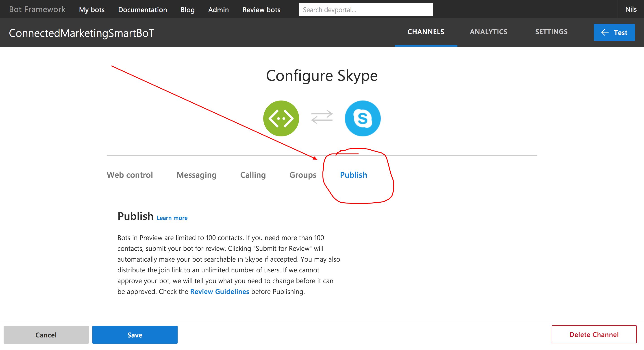Image resolution: width=644 pixels, height=350 pixels.
Task: Open the My bots page
Action: pos(91,10)
